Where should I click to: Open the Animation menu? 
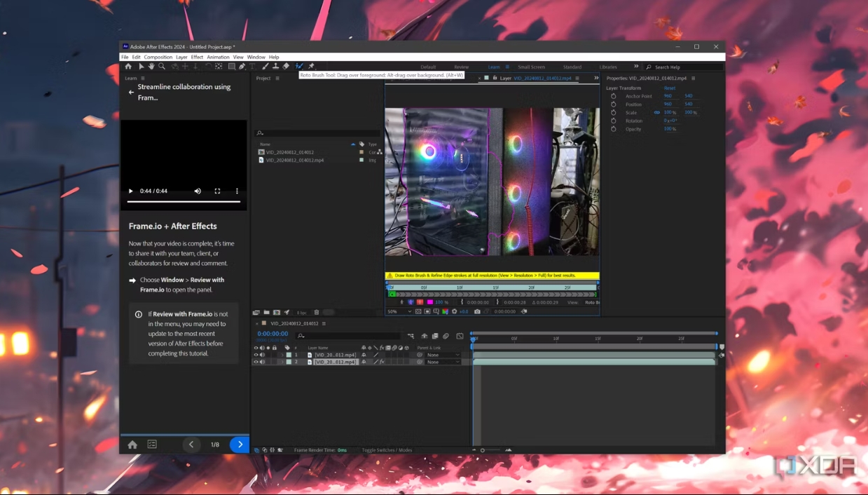[218, 57]
